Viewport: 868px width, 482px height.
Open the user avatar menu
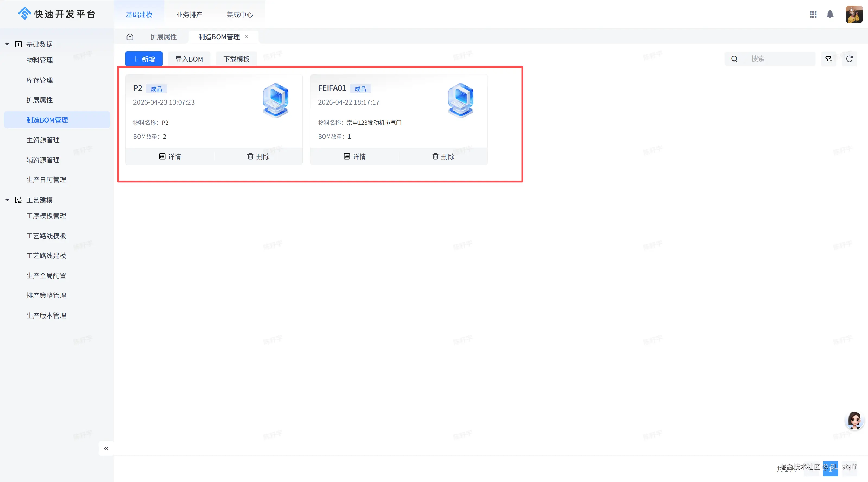[x=854, y=14]
